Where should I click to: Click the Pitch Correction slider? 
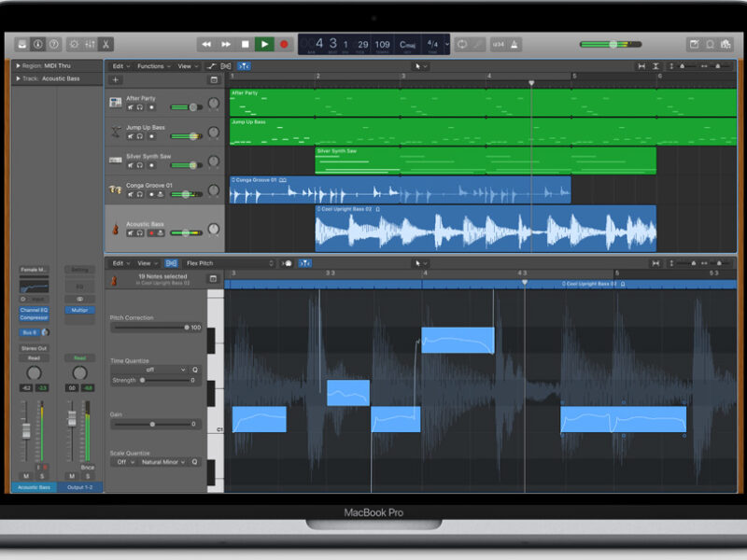click(149, 328)
